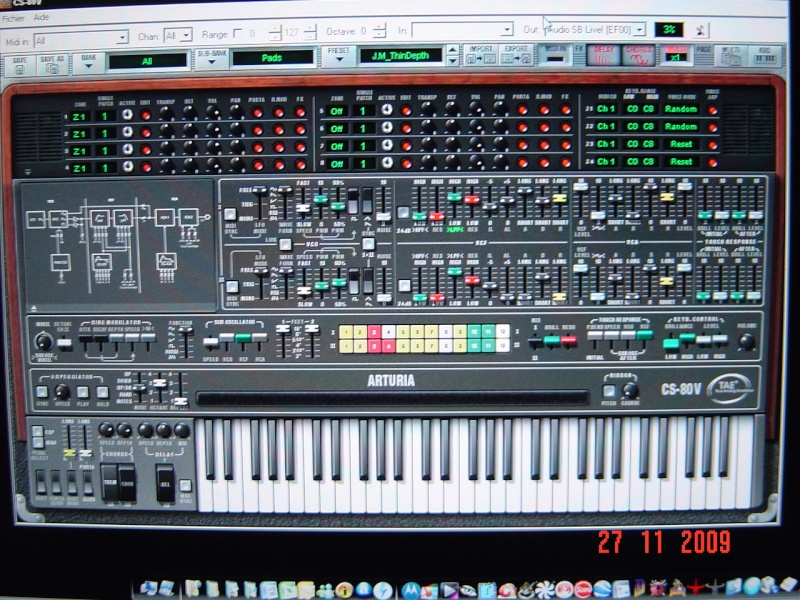
Task: Toggle the Chorus effect button
Action: [638, 55]
